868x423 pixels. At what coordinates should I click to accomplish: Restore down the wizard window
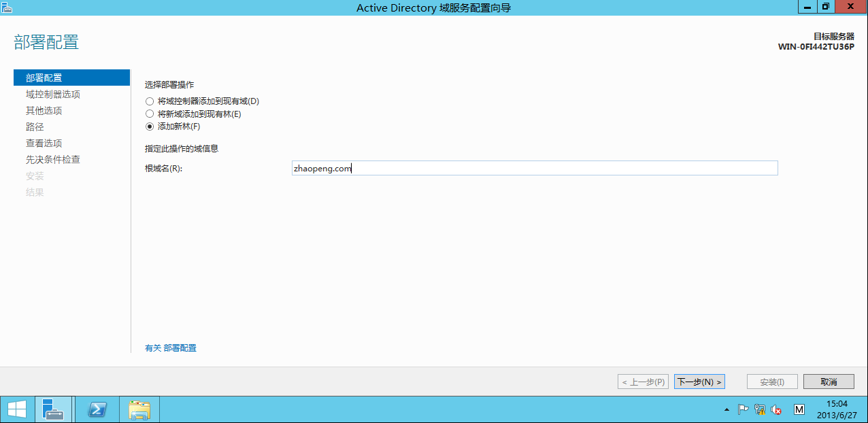tap(826, 6)
